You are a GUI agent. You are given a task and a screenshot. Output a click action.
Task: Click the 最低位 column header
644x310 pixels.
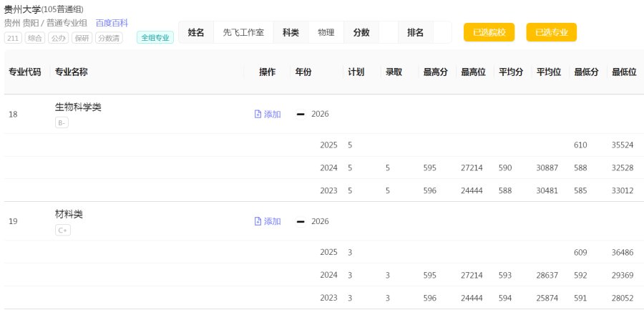point(624,72)
